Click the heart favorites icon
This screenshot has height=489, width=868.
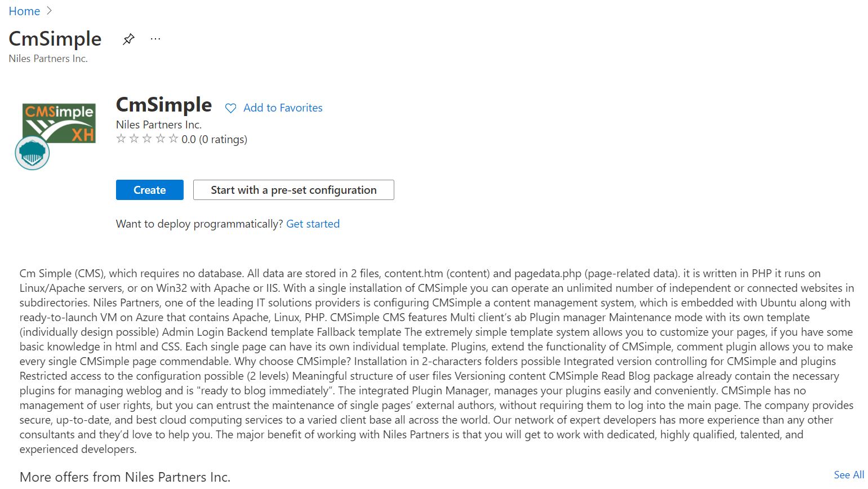click(x=230, y=108)
